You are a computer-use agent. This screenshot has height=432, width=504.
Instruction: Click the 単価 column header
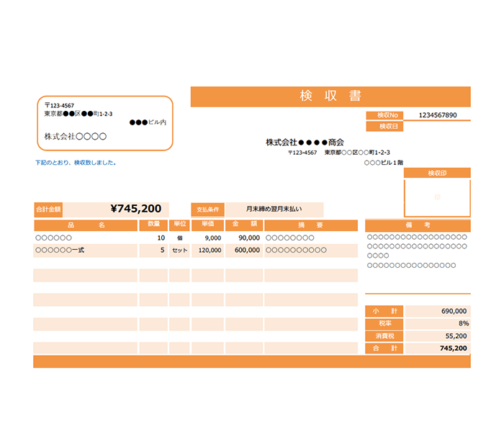207,225
